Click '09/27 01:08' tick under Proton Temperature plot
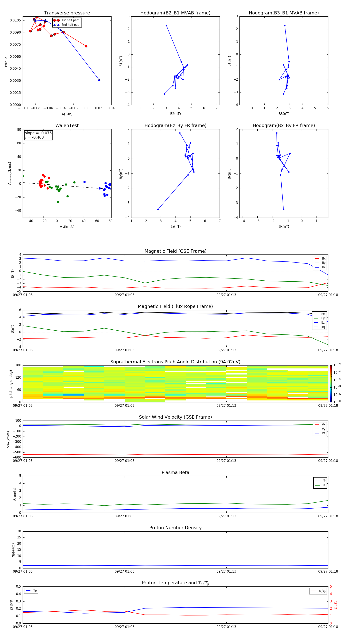The height and width of the screenshot is (644, 351). coord(124,627)
